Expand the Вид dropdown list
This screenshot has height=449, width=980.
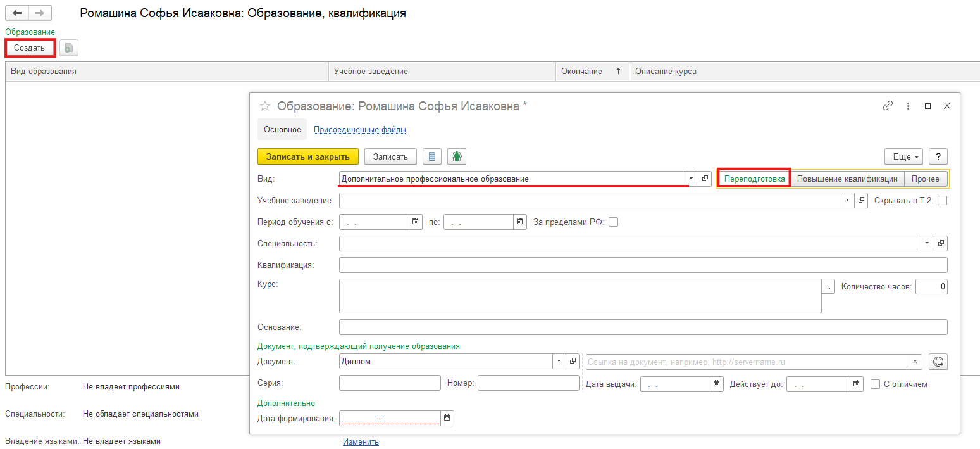(691, 179)
